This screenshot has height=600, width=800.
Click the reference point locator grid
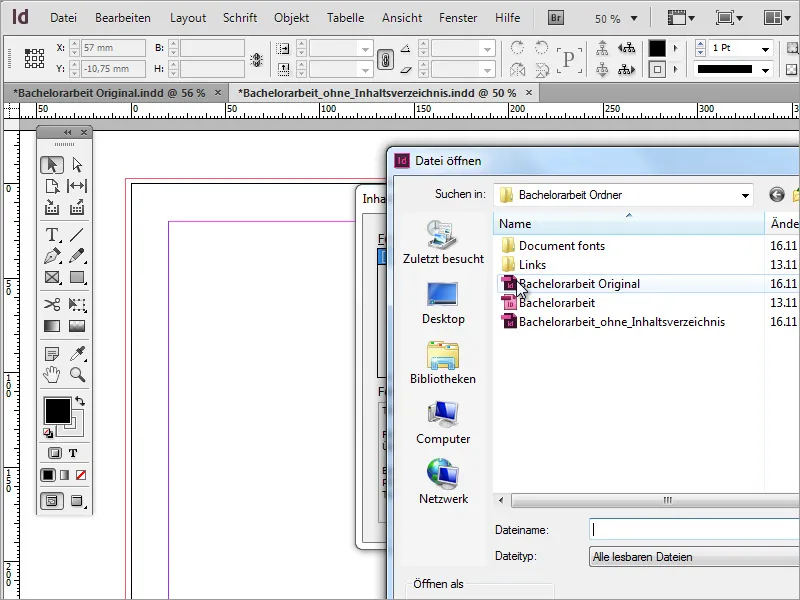(34, 58)
